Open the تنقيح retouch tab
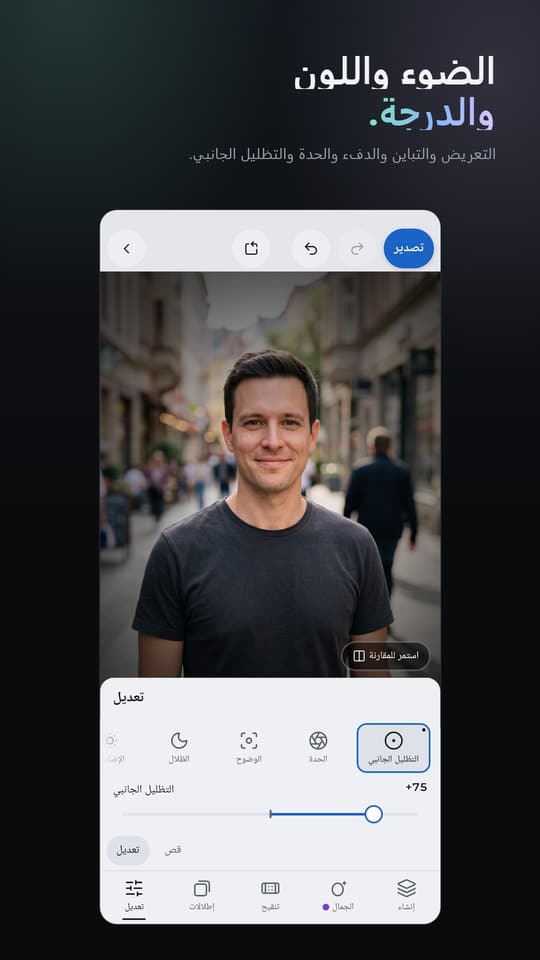 click(270, 894)
